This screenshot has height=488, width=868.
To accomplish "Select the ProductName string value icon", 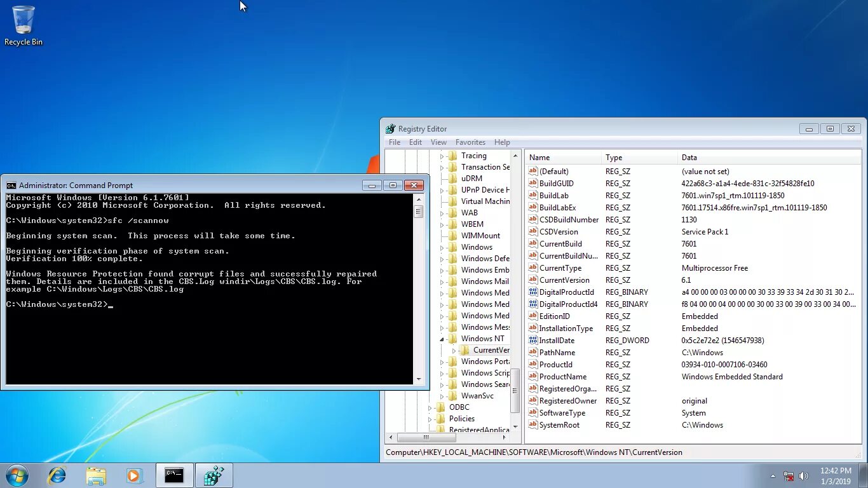I will 533,377.
